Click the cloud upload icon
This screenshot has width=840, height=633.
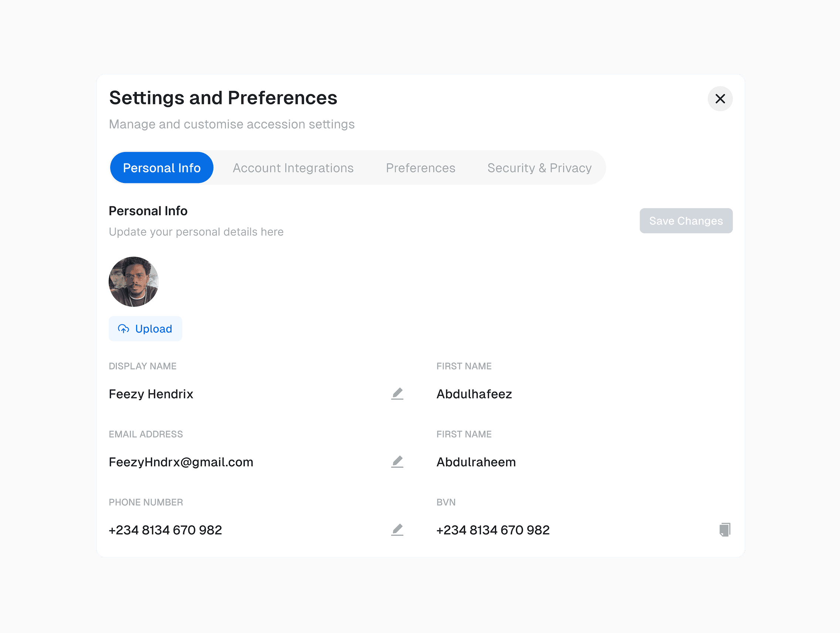[123, 329]
